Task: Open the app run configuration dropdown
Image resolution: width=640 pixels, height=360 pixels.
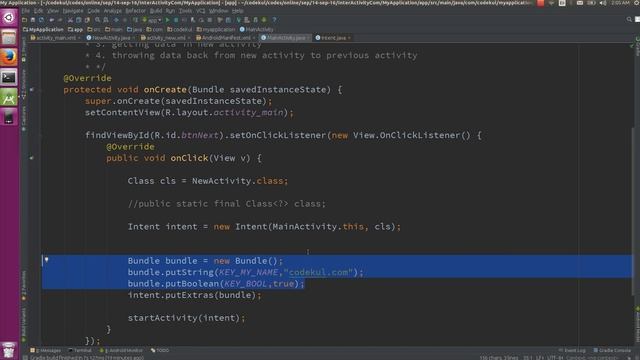Action: pyautogui.click(x=152, y=20)
